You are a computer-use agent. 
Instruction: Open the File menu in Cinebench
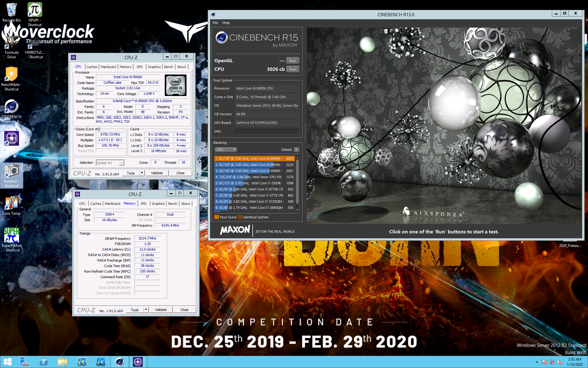215,23
